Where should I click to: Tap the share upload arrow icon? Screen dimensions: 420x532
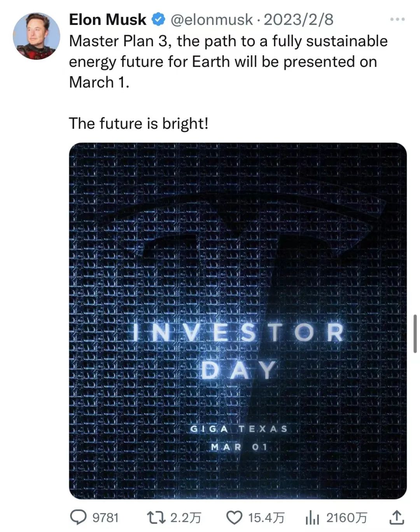click(396, 517)
